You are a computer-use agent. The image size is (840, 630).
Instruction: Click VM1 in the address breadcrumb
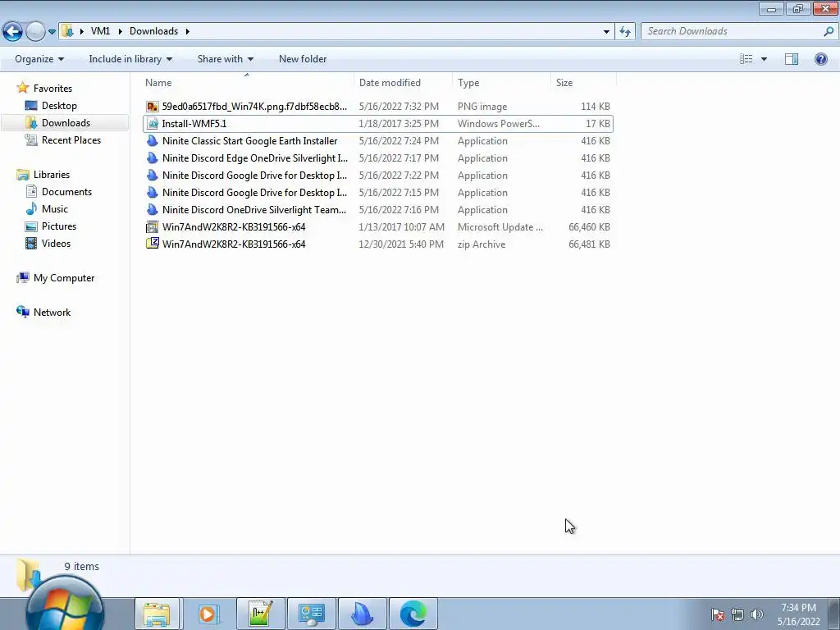coord(100,31)
